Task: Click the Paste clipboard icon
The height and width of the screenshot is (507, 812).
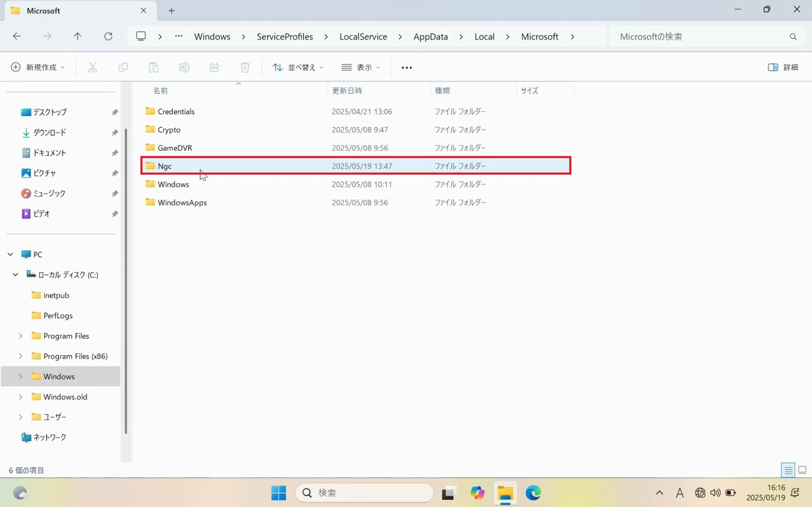Action: pyautogui.click(x=154, y=67)
